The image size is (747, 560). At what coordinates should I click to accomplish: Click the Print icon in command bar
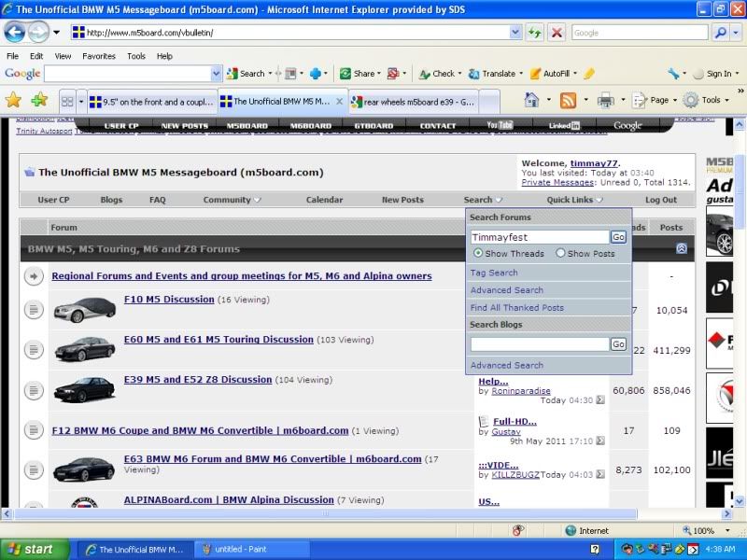click(605, 101)
